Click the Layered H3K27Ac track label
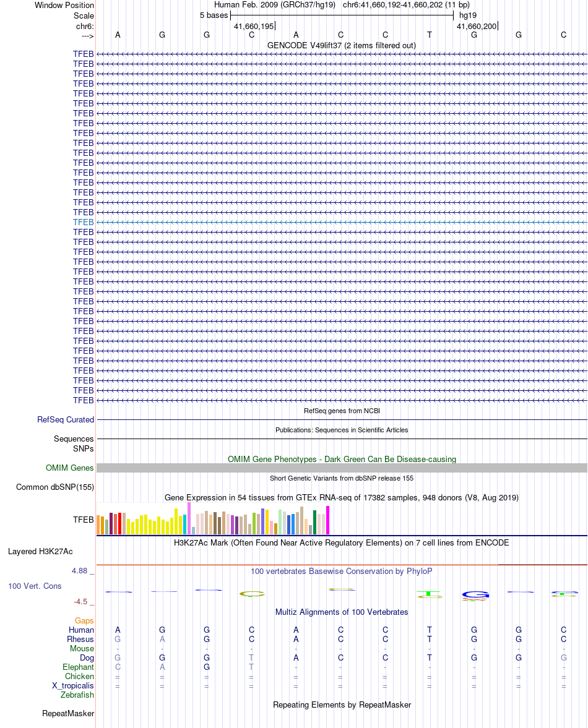The height and width of the screenshot is (728, 588). click(40, 552)
